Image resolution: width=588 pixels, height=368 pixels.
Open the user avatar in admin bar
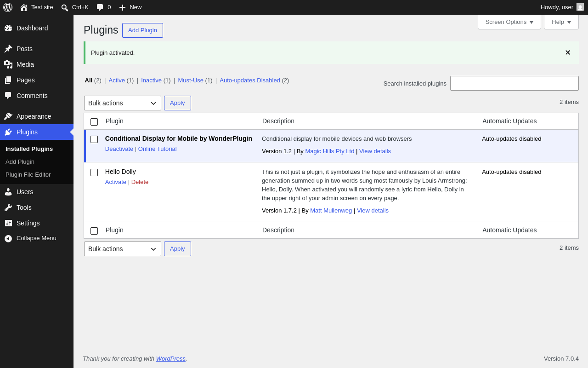580,7
